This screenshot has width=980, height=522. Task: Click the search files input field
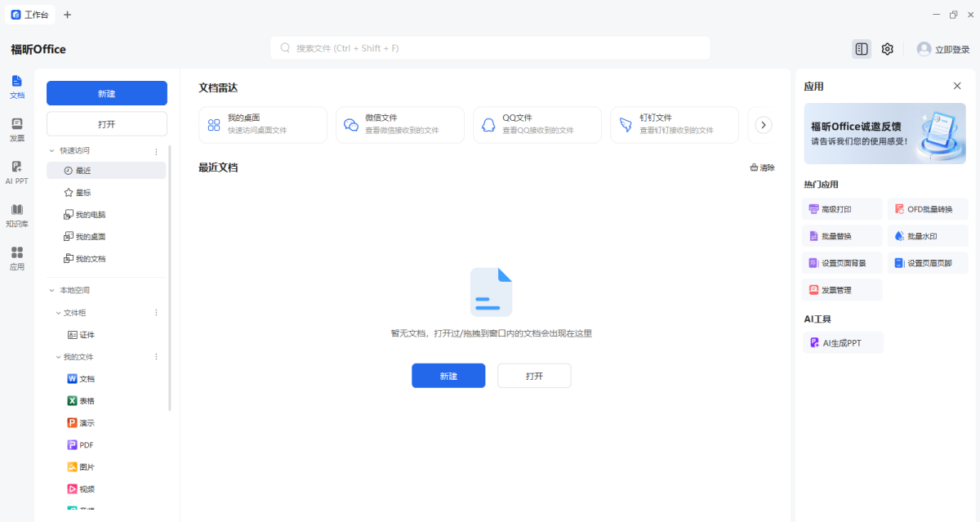pos(490,48)
